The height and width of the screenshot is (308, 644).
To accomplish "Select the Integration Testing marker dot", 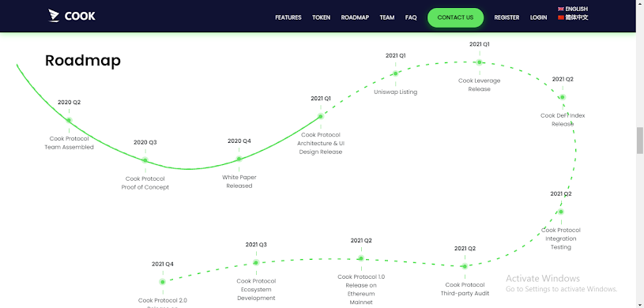I will click(x=560, y=212).
